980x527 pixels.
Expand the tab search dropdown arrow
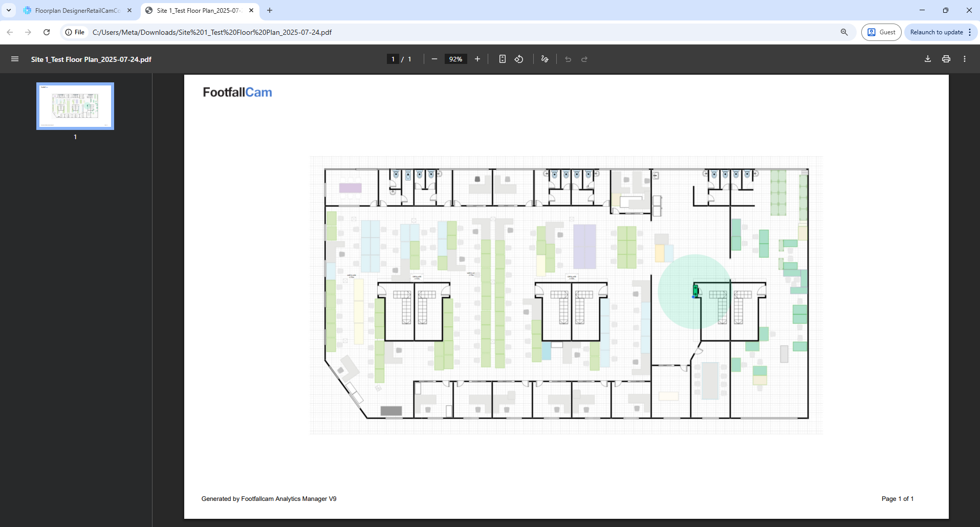pyautogui.click(x=9, y=10)
